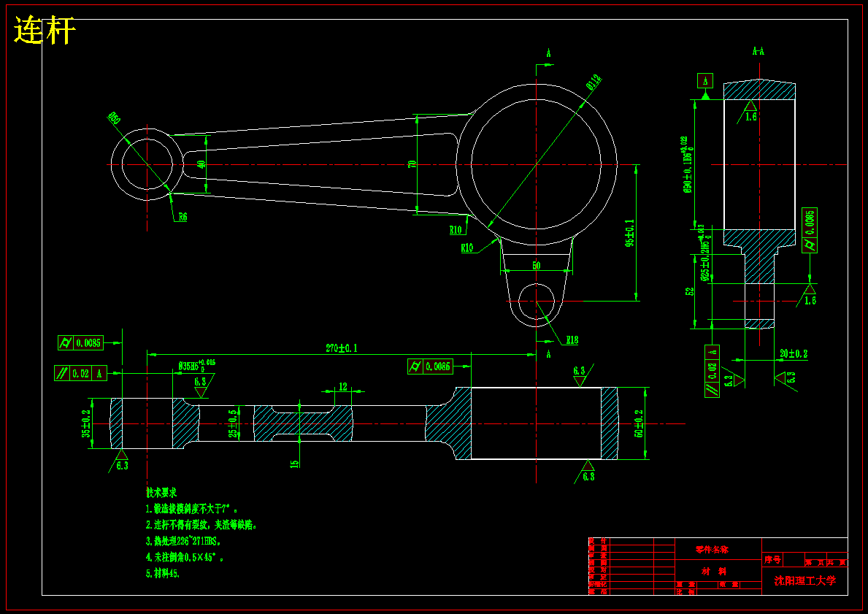868x614 pixels.
Task: Click the '70' width dimension text
Action: [412, 164]
